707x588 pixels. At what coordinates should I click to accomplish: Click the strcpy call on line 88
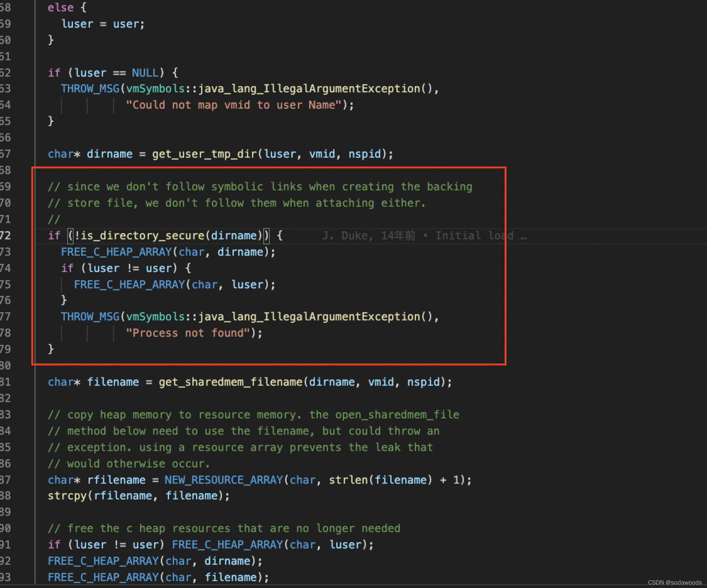tap(67, 496)
